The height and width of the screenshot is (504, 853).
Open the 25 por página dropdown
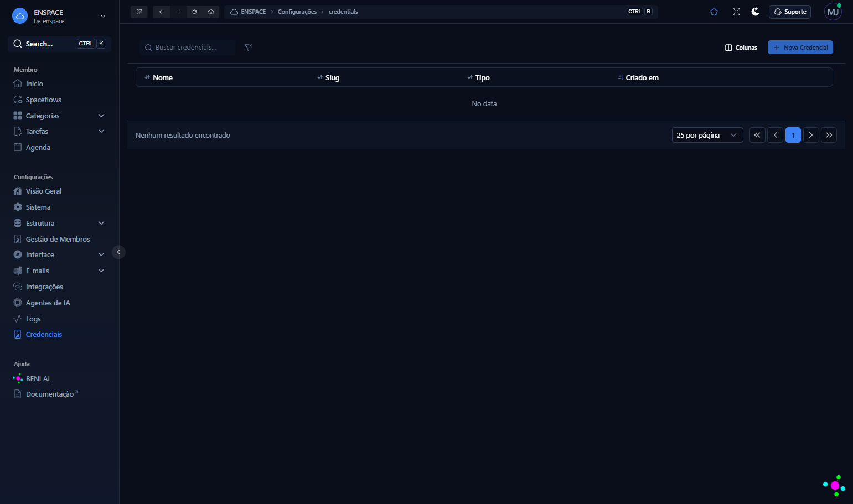(x=707, y=135)
